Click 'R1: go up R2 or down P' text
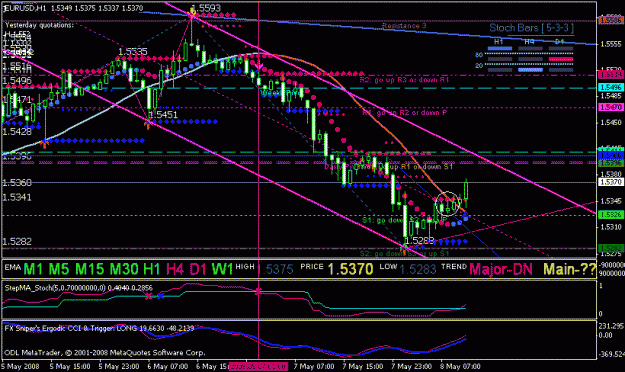 point(404,113)
